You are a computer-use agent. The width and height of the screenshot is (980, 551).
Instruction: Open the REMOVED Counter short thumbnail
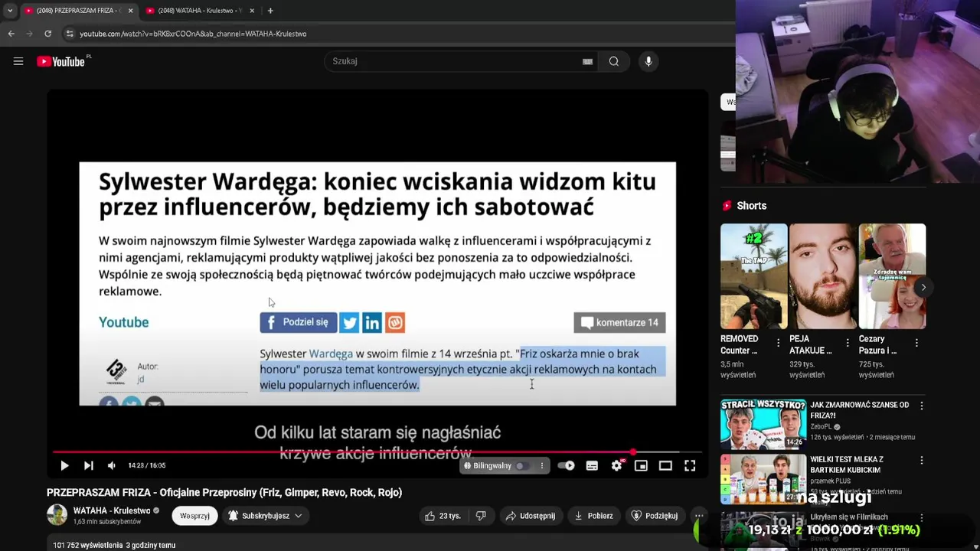point(753,276)
